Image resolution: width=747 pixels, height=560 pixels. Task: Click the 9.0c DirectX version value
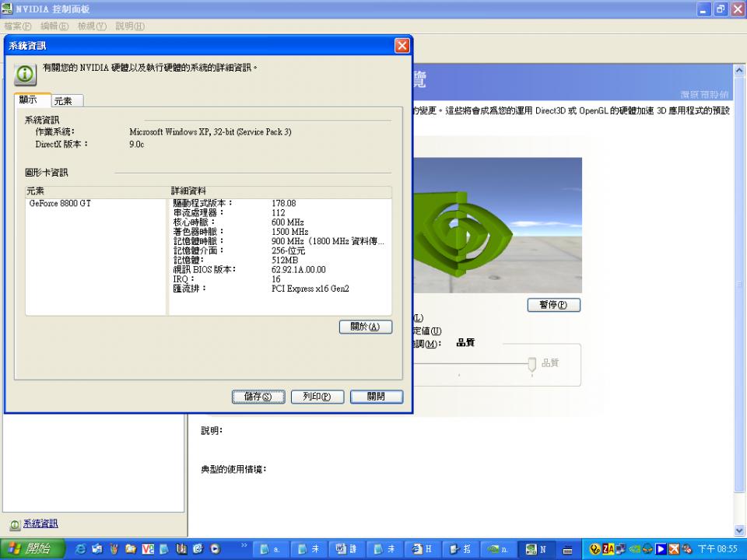click(x=136, y=145)
